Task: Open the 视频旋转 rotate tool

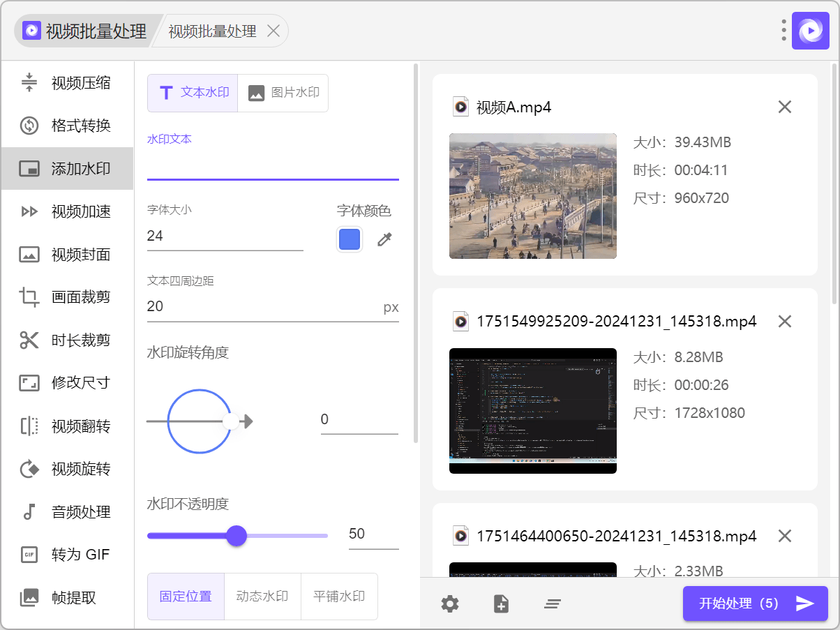Action: (67, 469)
